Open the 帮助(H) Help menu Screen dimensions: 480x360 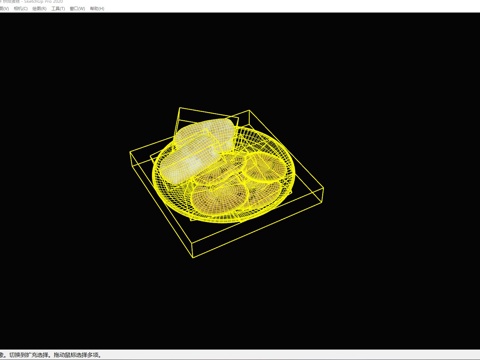click(97, 8)
